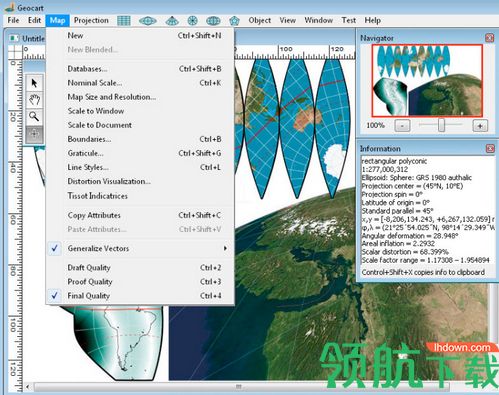Image resolution: width=499 pixels, height=395 pixels.
Task: Click the Untitled document window icon
Action: pos(14,38)
